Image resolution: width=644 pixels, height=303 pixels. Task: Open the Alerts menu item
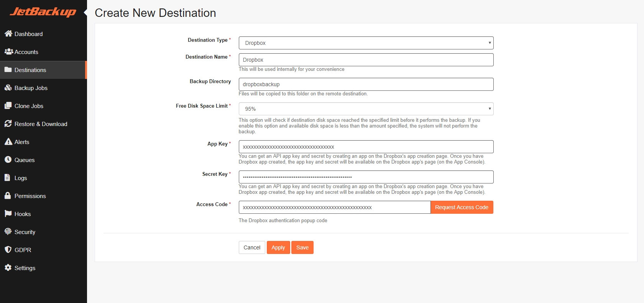[x=43, y=142]
